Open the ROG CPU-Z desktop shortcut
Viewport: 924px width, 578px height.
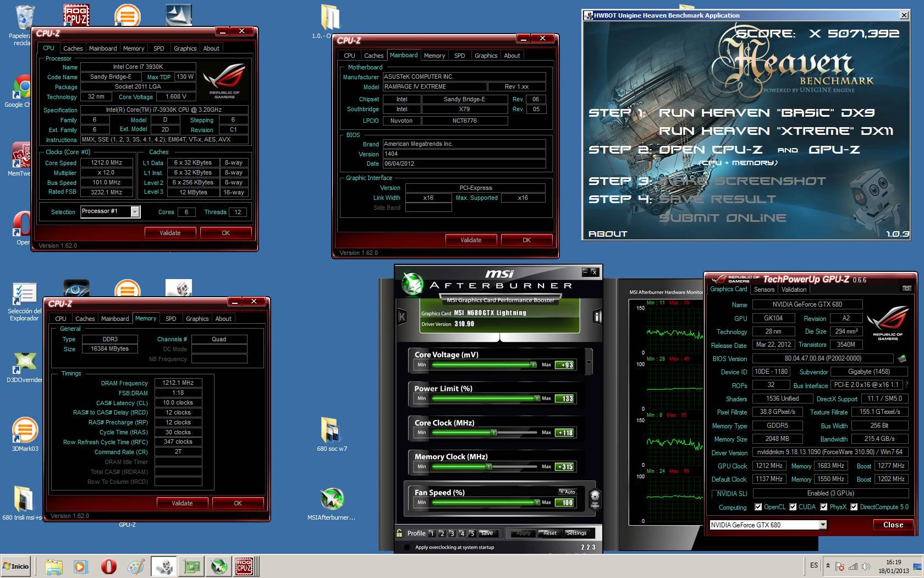pos(76,15)
